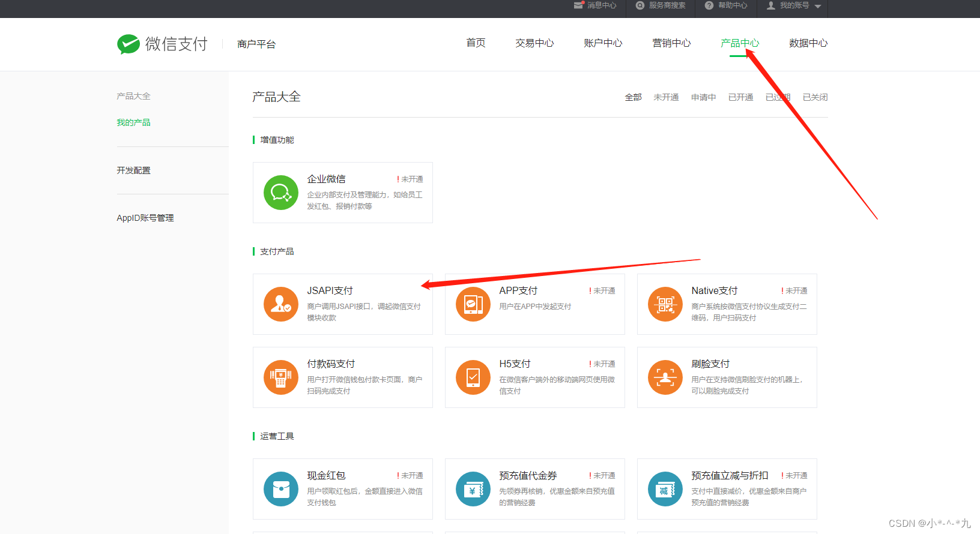Image resolution: width=980 pixels, height=534 pixels.
Task: Filter products by 申请中
Action: coord(703,97)
